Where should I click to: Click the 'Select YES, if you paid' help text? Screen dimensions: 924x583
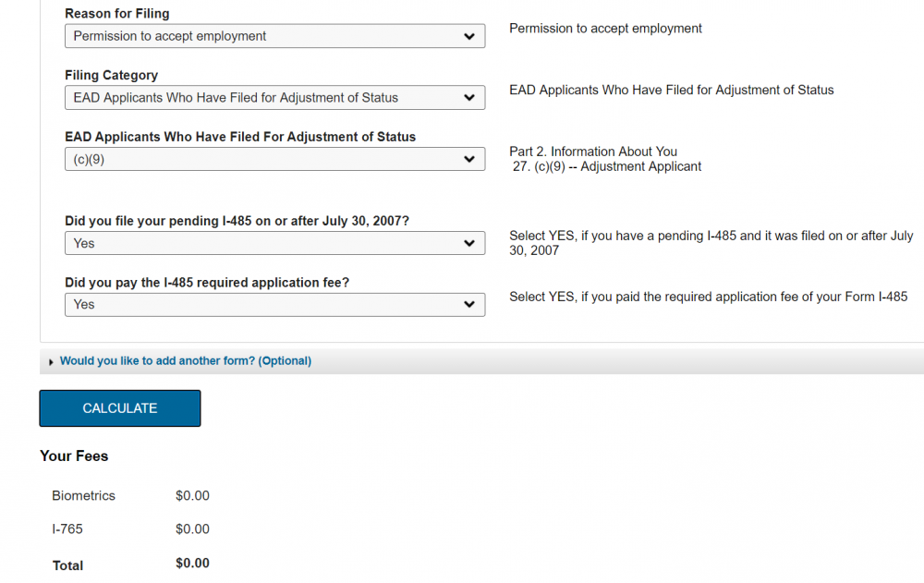pos(708,297)
